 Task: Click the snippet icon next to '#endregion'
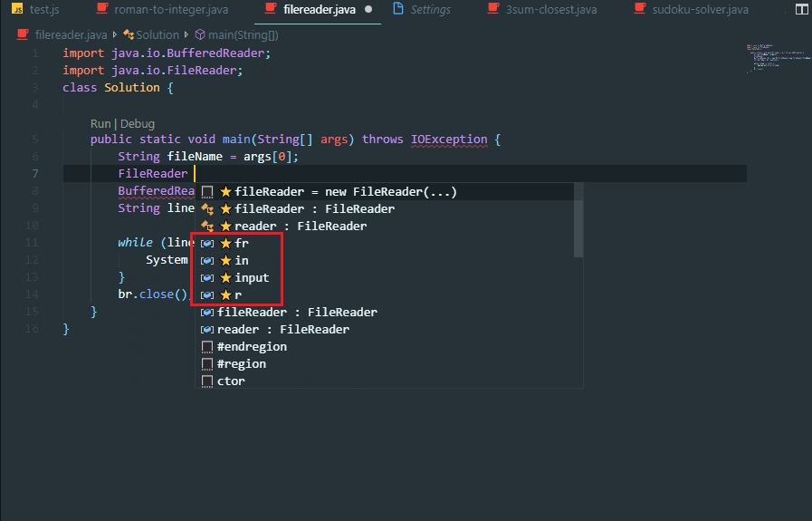207,347
